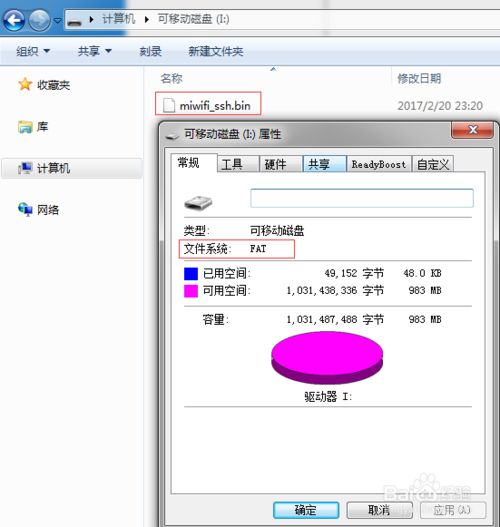Screen dimensions: 500x527
Task: Click the magenta 可用空间 color swatch
Action: pos(191,291)
